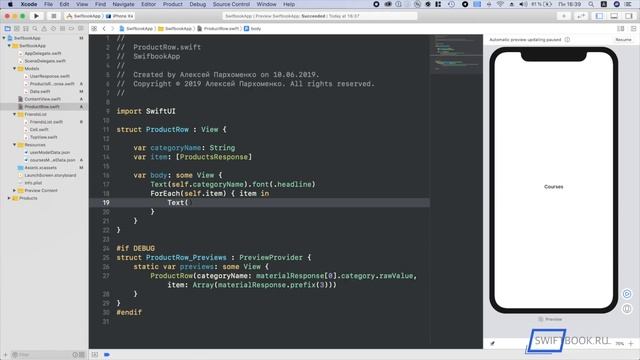Open userModelData.json resource file
The image size is (640, 360).
[x=50, y=152]
